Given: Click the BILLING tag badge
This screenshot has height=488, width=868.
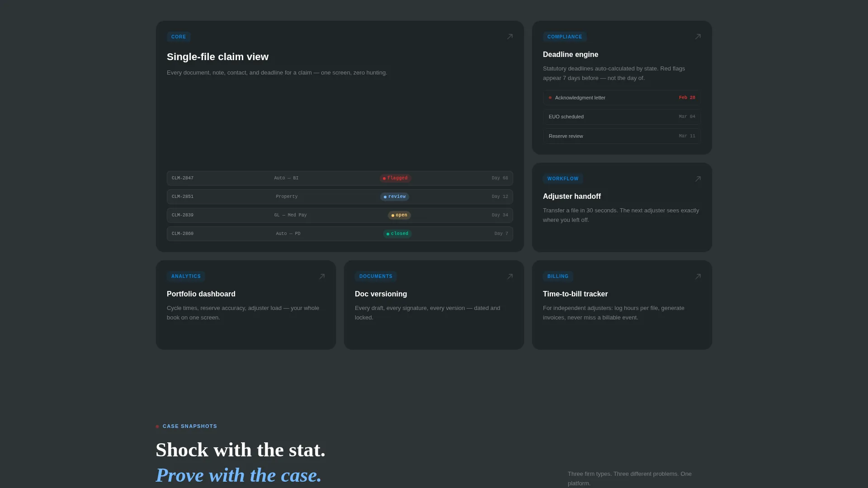Looking at the screenshot, I should pos(558,277).
